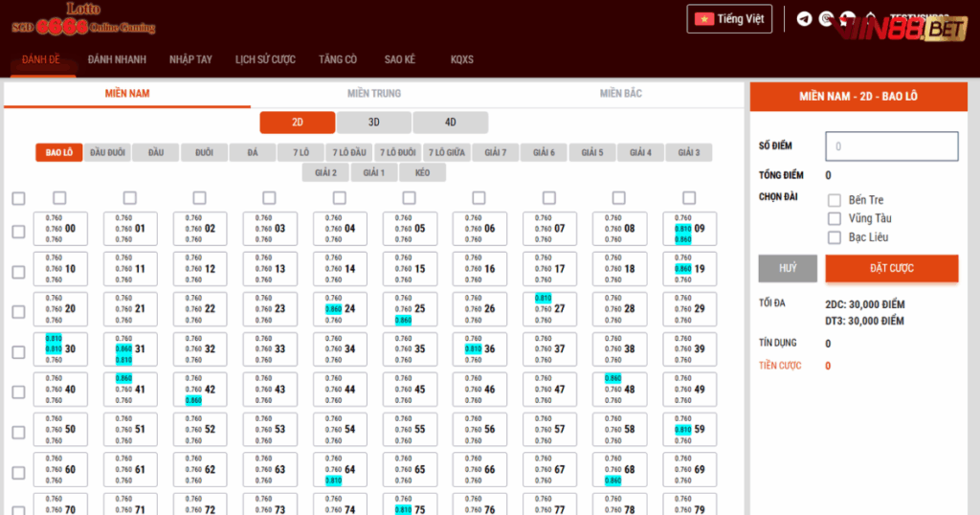Check the Bạc Liêu station option
Viewport: 980px width, 515px height.
click(834, 237)
